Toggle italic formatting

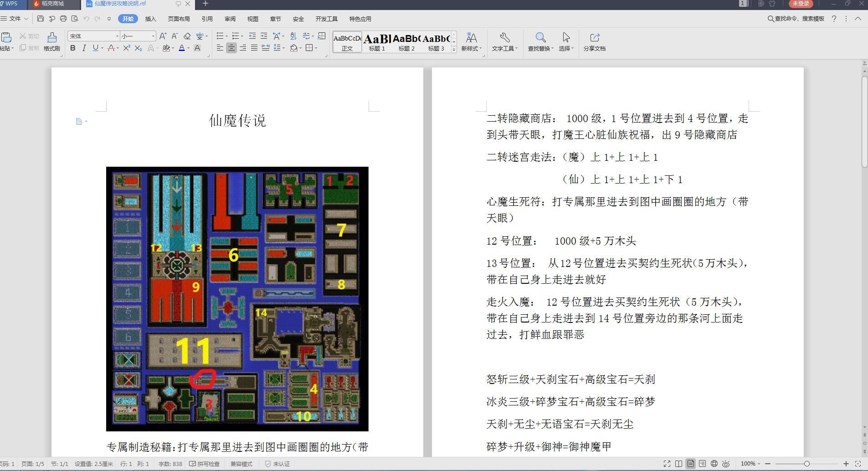tap(84, 48)
